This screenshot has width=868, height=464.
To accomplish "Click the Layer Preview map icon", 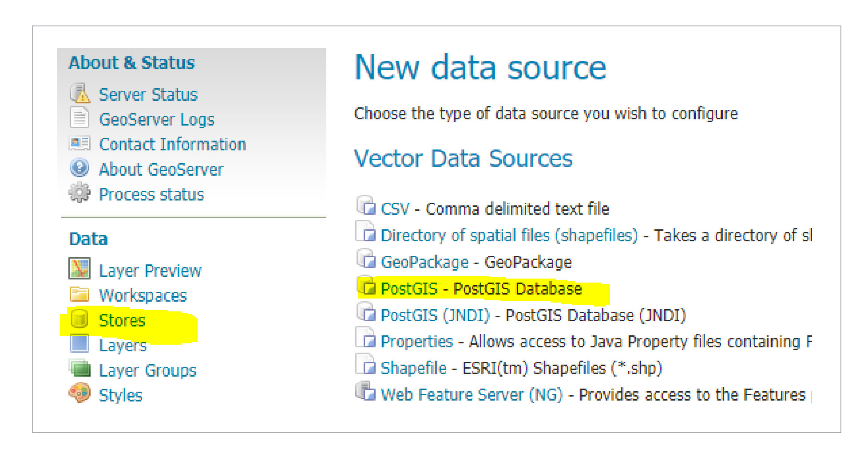I will pyautogui.click(x=80, y=269).
